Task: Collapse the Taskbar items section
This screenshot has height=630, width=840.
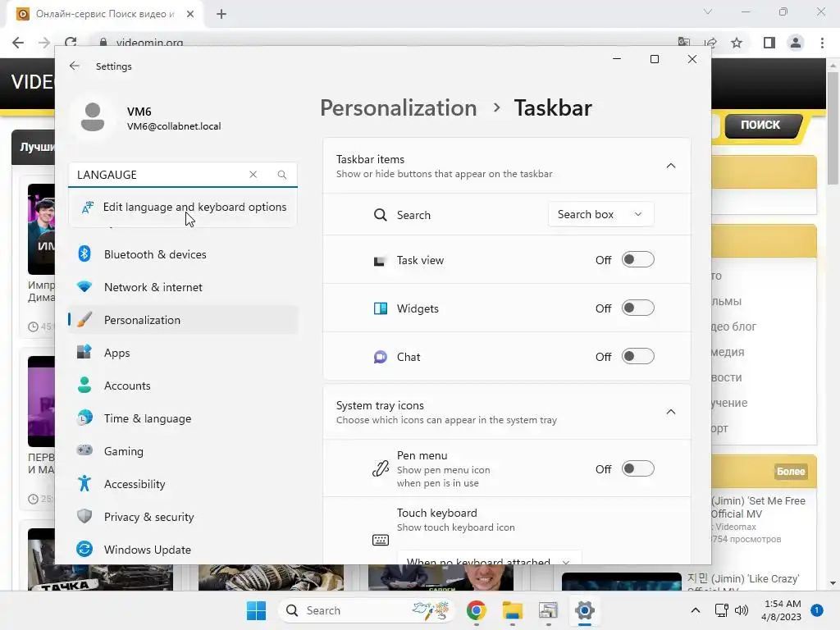Action: point(671,166)
